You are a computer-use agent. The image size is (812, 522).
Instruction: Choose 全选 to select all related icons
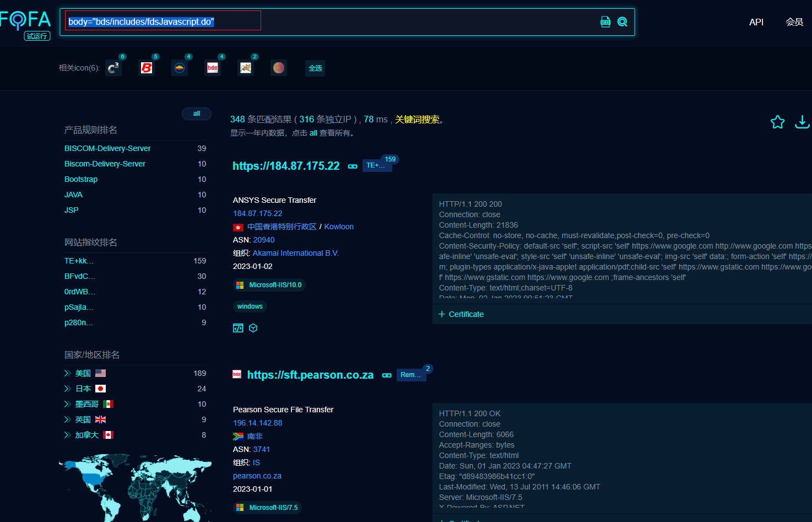point(315,68)
